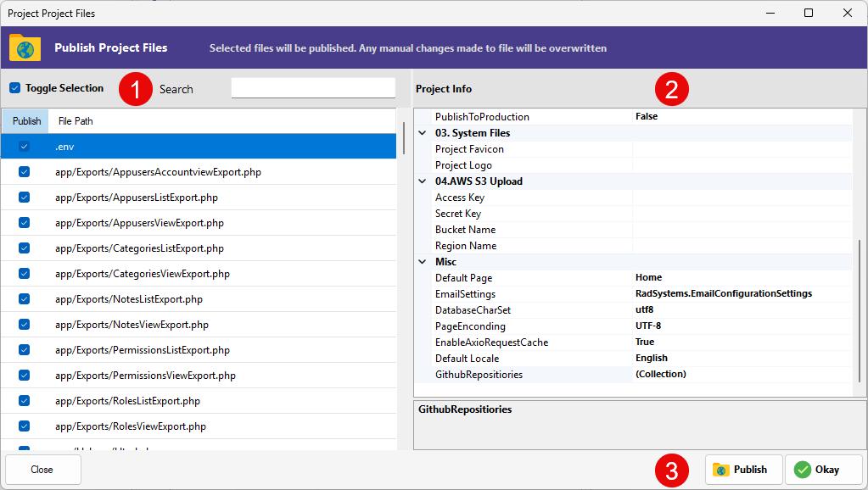
Task: Click the Publish button's folder globe icon
Action: pyautogui.click(x=720, y=470)
